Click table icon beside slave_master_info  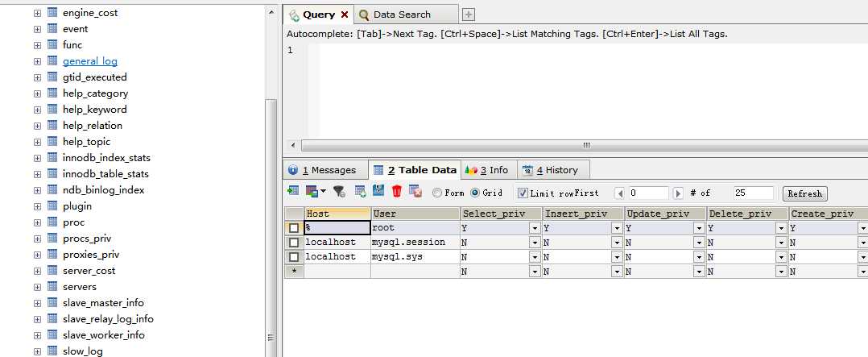click(52, 303)
